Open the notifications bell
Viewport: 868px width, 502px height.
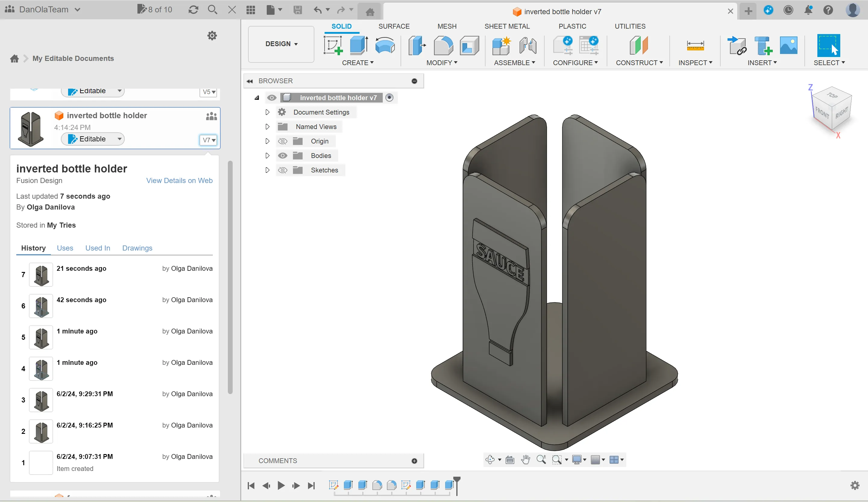[x=808, y=10]
